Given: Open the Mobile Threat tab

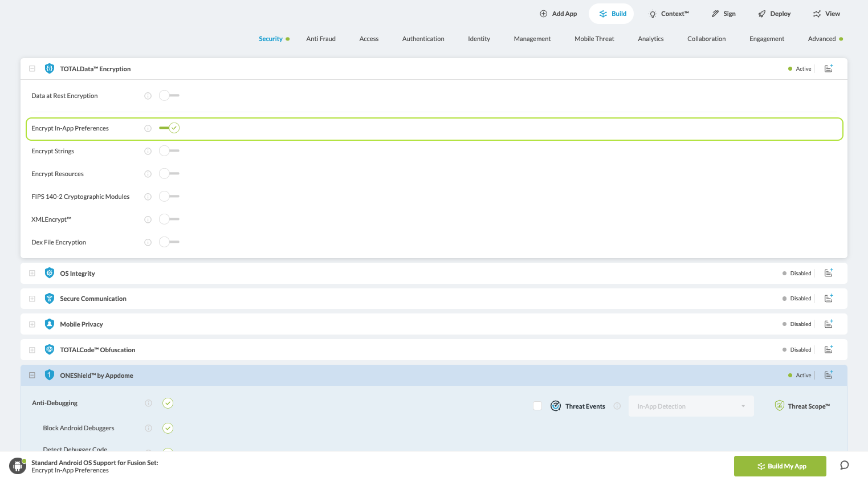Looking at the screenshot, I should (594, 39).
